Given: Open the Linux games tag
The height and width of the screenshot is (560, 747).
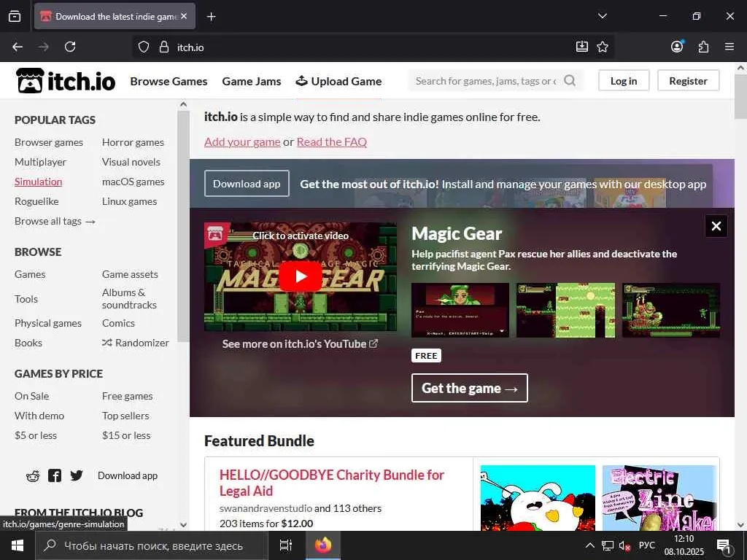Looking at the screenshot, I should [x=129, y=201].
